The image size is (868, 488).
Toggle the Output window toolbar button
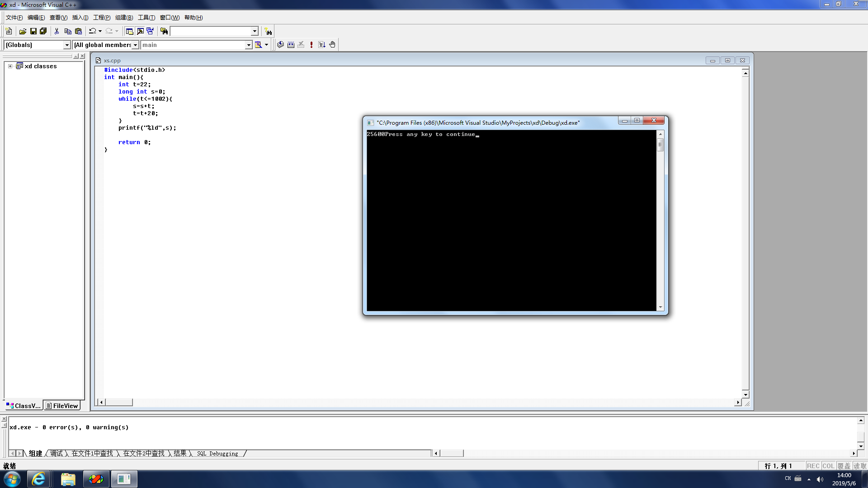tap(140, 31)
